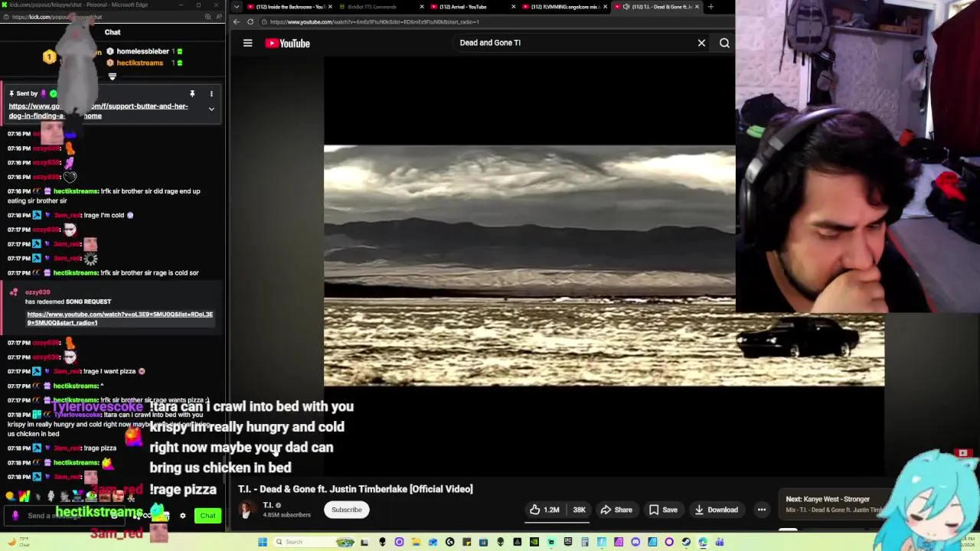
Task: Click the video title 'T.I. - Dead & Gone'
Action: (x=355, y=489)
